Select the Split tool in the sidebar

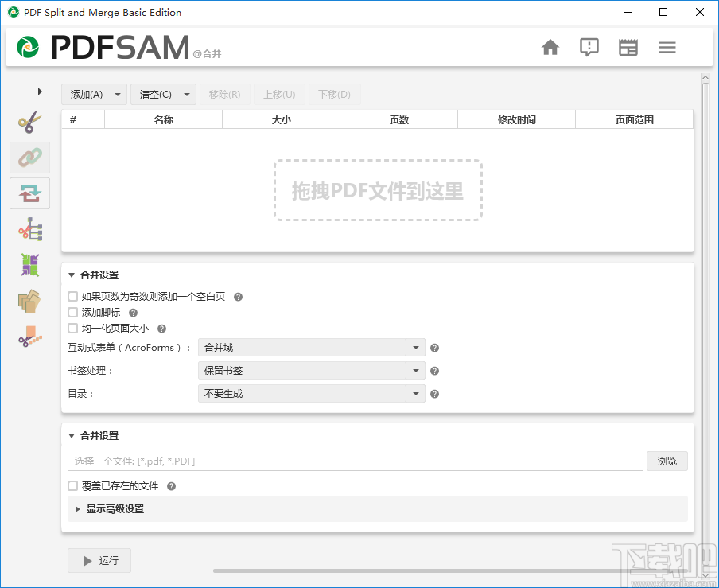point(29,122)
